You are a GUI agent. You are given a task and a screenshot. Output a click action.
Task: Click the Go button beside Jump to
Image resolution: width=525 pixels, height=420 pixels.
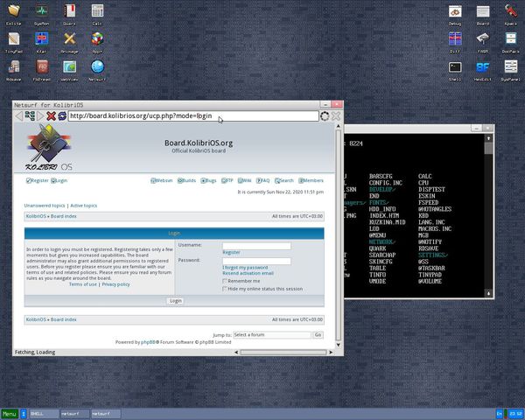click(318, 334)
